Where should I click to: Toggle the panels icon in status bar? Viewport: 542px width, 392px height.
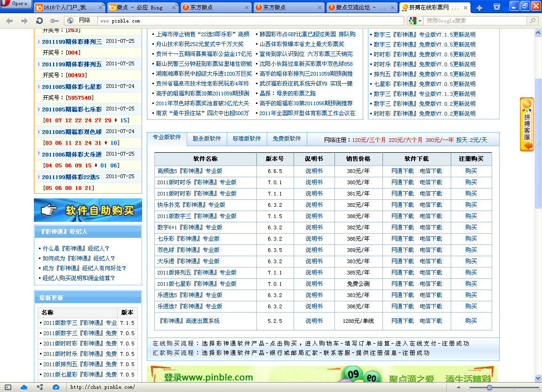pos(8,387)
